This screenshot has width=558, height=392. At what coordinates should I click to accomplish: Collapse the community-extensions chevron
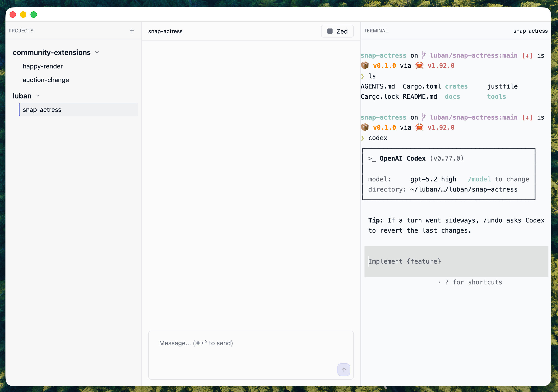click(97, 52)
